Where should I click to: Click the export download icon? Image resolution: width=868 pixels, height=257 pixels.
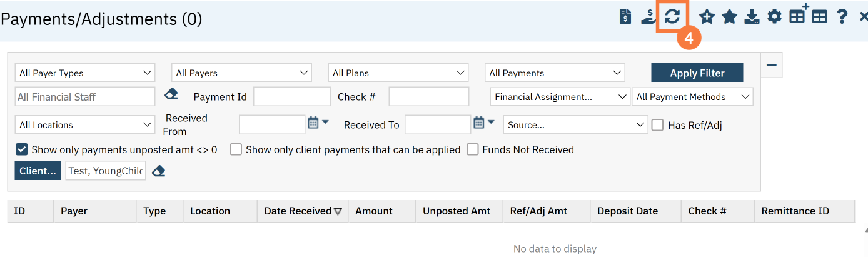(x=752, y=17)
